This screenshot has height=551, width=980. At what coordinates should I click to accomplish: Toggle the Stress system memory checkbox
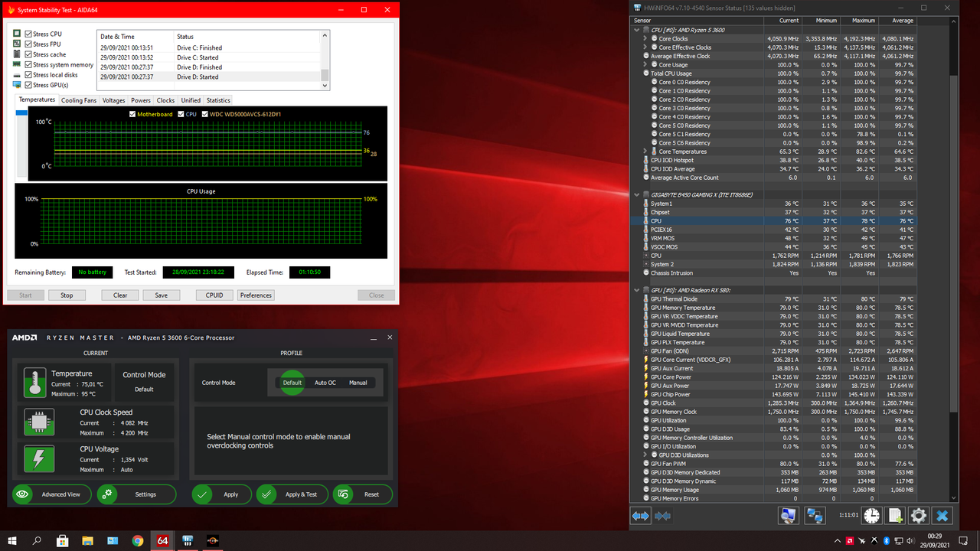28,64
